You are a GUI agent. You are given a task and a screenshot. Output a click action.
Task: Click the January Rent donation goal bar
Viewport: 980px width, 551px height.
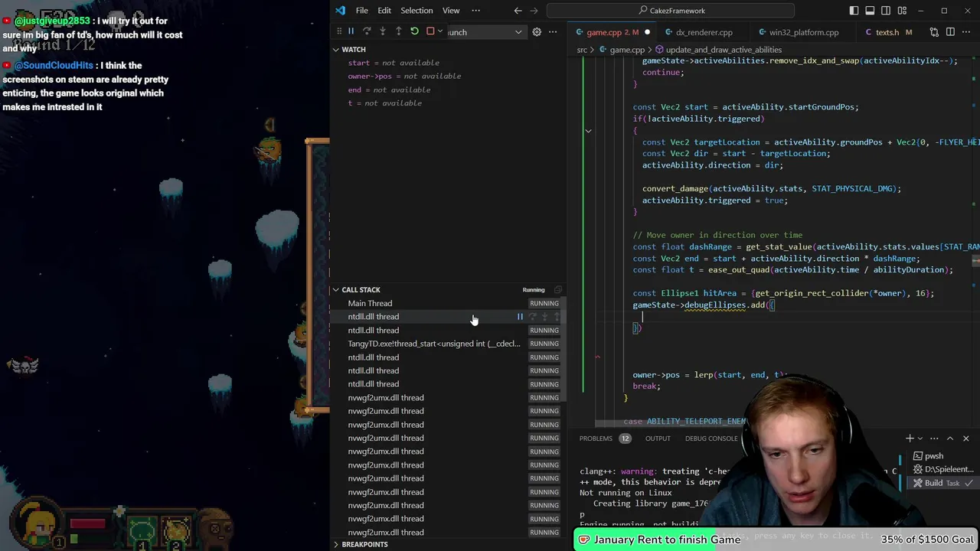(x=777, y=540)
